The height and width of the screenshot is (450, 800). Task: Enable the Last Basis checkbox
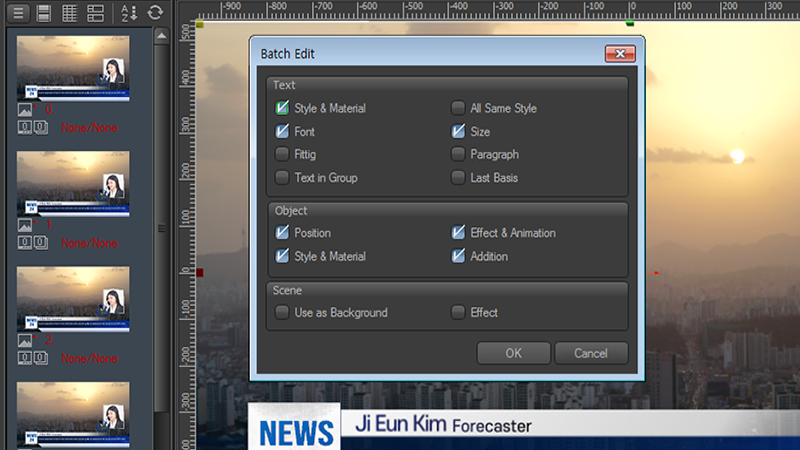[458, 177]
